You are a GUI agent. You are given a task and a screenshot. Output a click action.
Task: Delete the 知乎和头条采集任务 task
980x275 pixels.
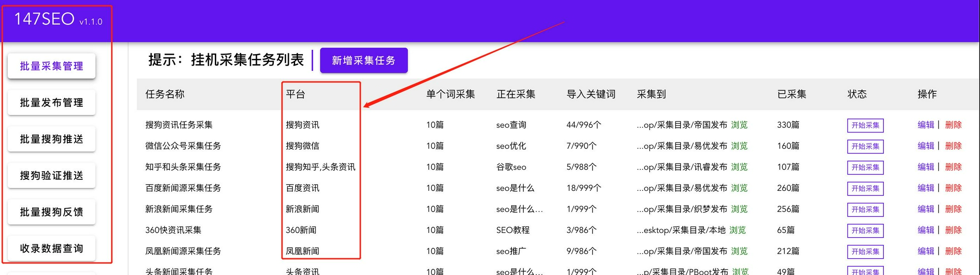click(953, 167)
